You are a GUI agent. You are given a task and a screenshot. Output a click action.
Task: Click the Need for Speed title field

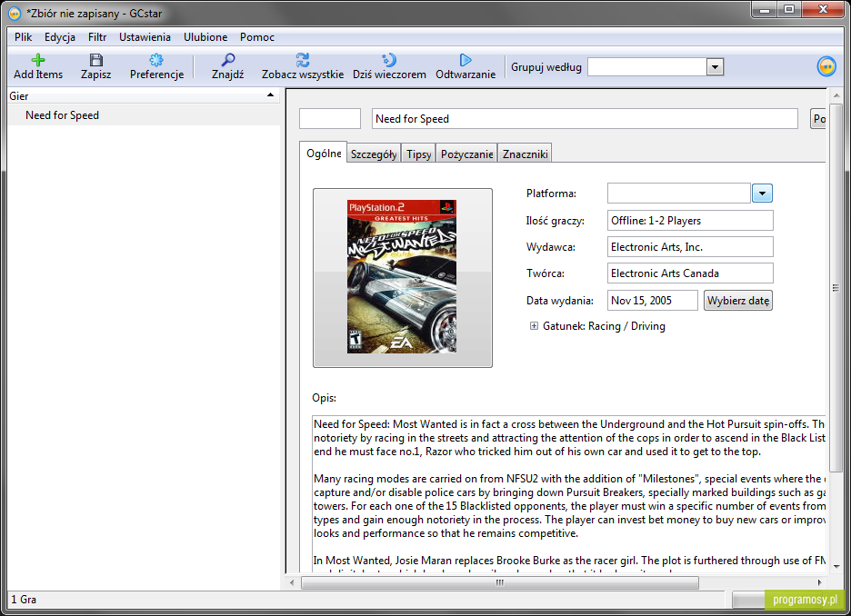pos(585,119)
